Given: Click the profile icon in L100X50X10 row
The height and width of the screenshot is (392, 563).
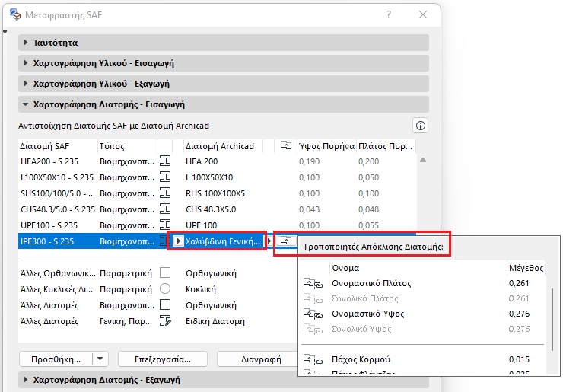Looking at the screenshot, I should click(165, 177).
